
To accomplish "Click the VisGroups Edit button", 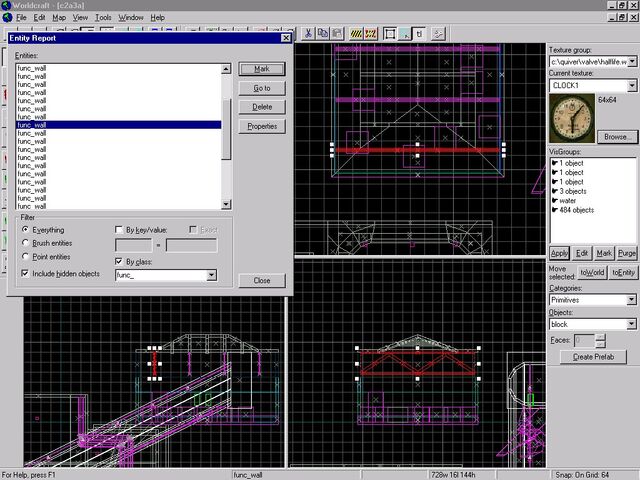I will coord(582,253).
